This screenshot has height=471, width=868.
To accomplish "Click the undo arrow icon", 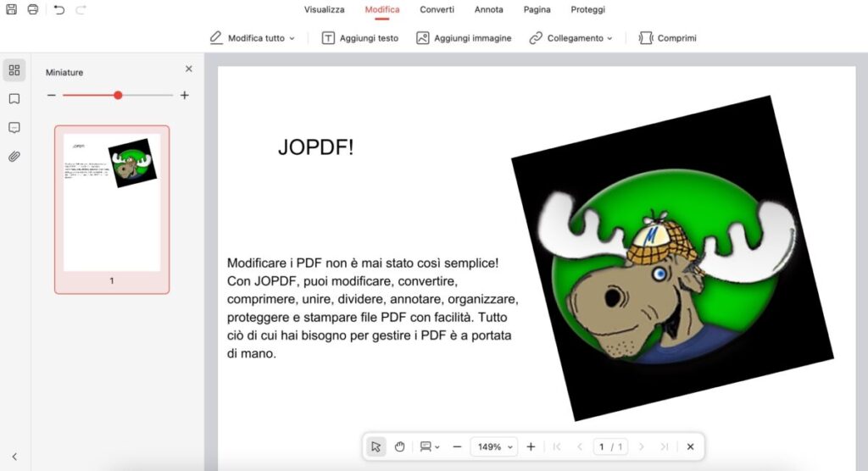I will [58, 9].
